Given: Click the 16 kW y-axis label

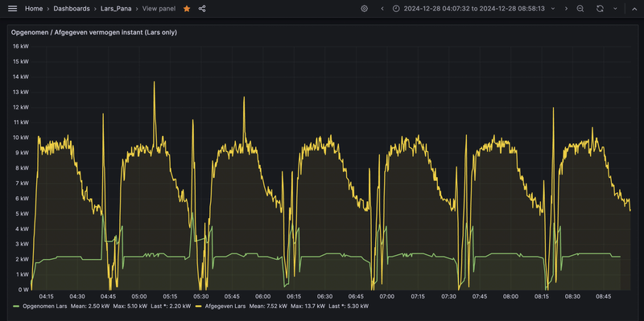Looking at the screenshot, I should coord(21,47).
